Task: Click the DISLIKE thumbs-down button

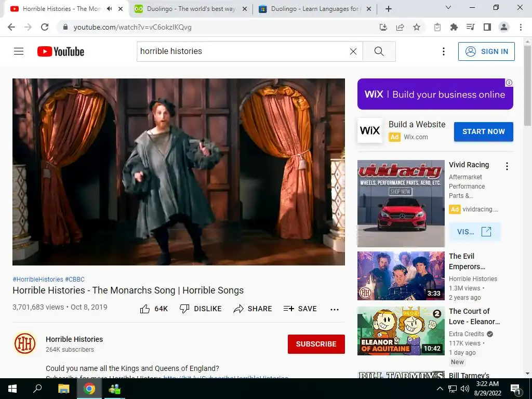Action: pyautogui.click(x=201, y=309)
